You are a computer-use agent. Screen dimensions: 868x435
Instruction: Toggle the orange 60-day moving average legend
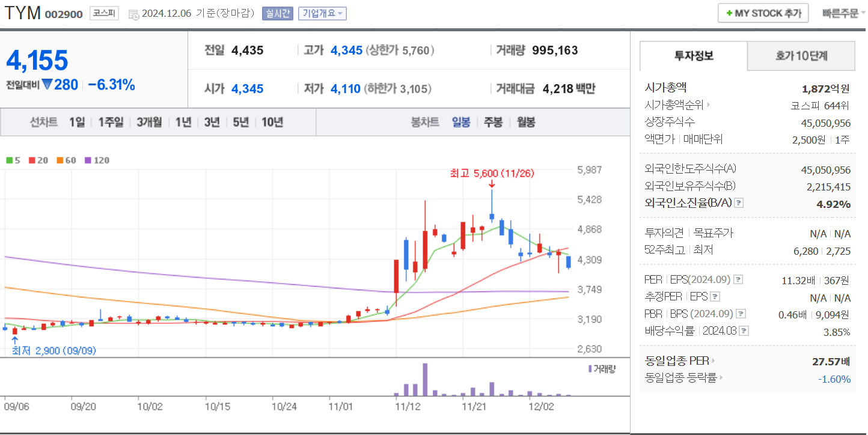click(x=60, y=160)
